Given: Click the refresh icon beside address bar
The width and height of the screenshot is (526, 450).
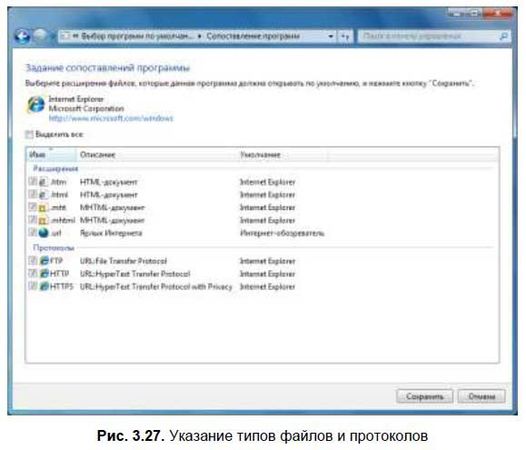Looking at the screenshot, I should click(345, 36).
